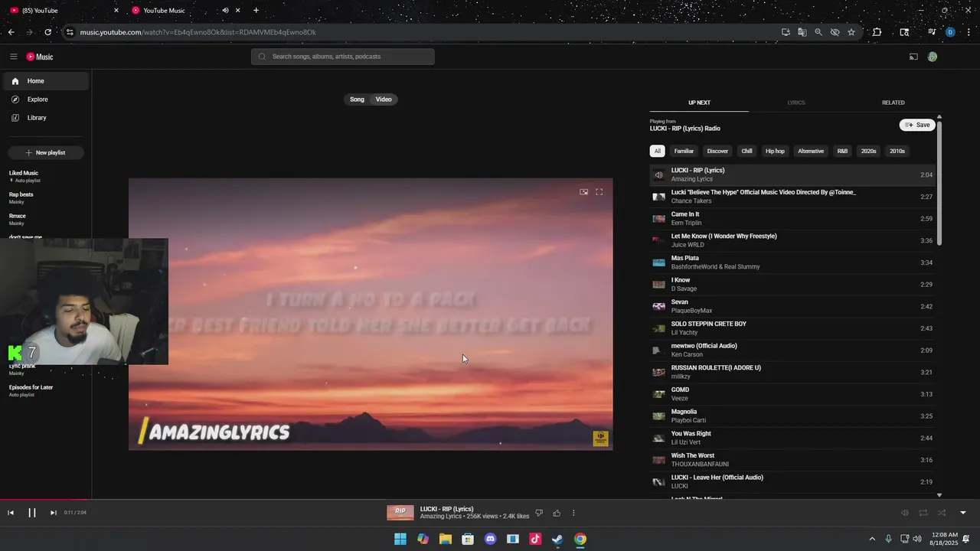
Task: Select the 2020s filter chip
Action: pyautogui.click(x=868, y=152)
